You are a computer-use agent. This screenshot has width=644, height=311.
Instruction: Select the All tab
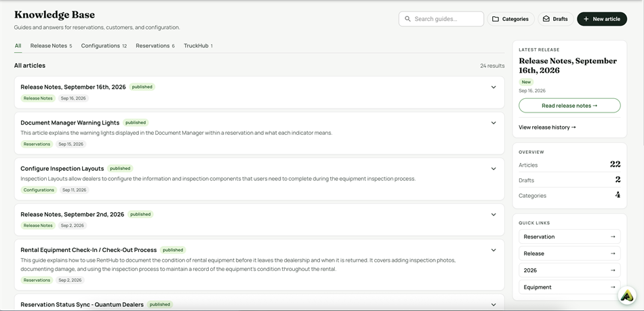coord(18,45)
